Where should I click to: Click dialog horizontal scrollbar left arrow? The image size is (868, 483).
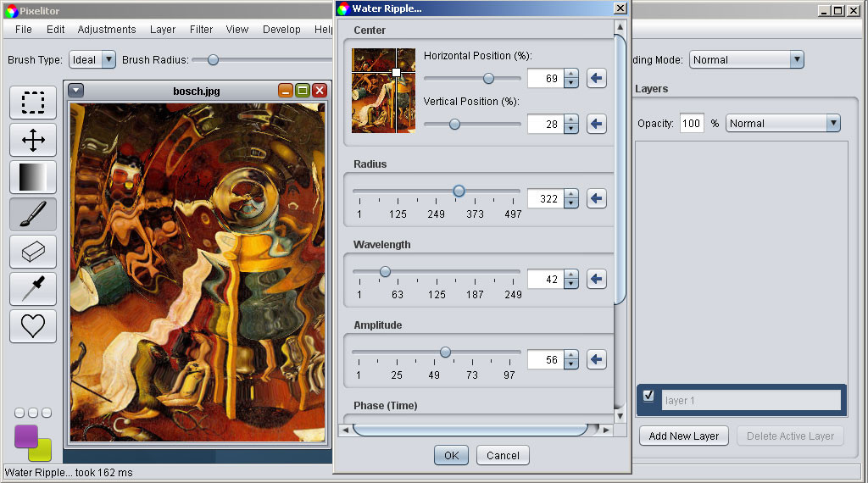point(346,430)
